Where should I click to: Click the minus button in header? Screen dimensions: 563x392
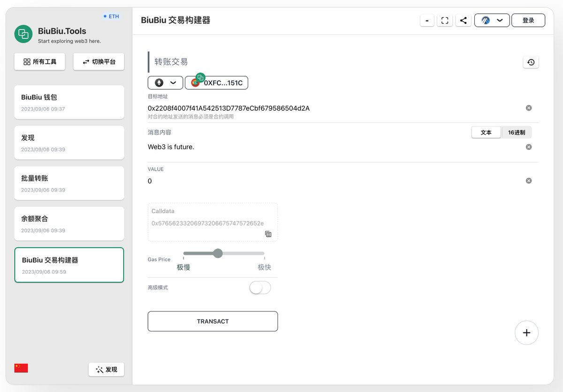[x=427, y=21]
